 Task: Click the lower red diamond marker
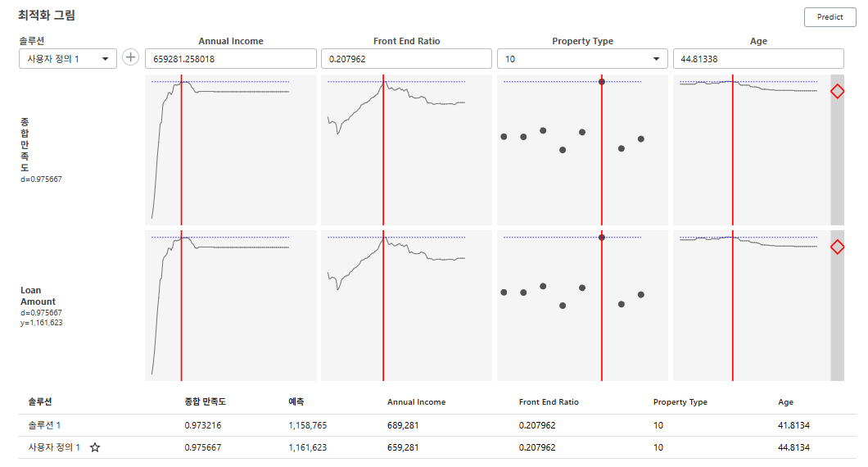click(x=837, y=247)
